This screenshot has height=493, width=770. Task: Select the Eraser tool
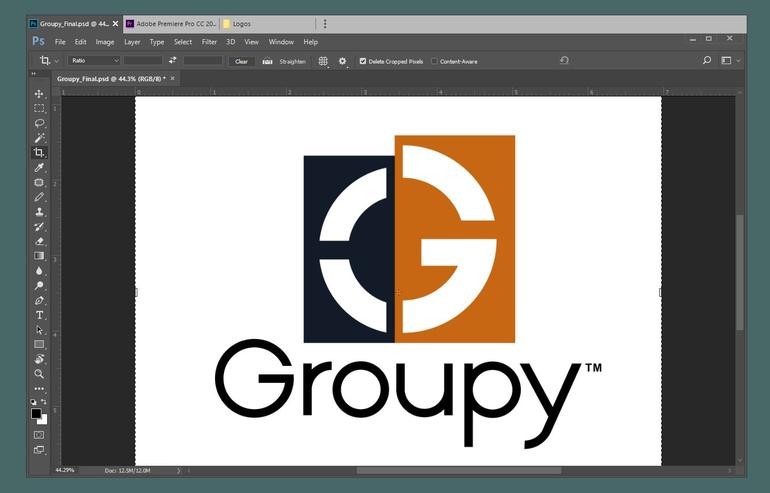(x=40, y=241)
